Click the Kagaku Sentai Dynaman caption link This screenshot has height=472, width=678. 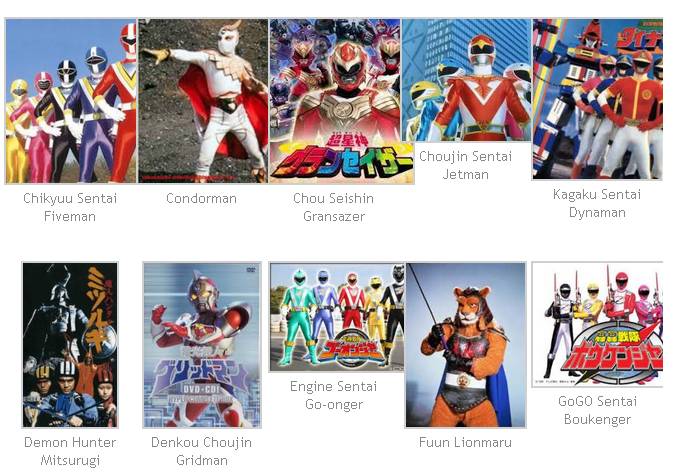click(x=597, y=203)
